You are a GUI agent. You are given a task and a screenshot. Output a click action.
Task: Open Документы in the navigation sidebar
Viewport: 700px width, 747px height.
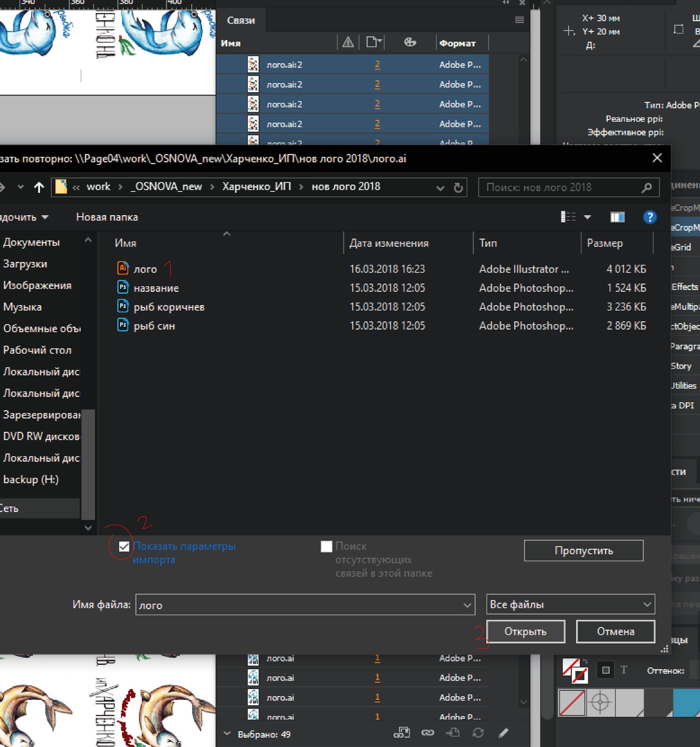(31, 242)
